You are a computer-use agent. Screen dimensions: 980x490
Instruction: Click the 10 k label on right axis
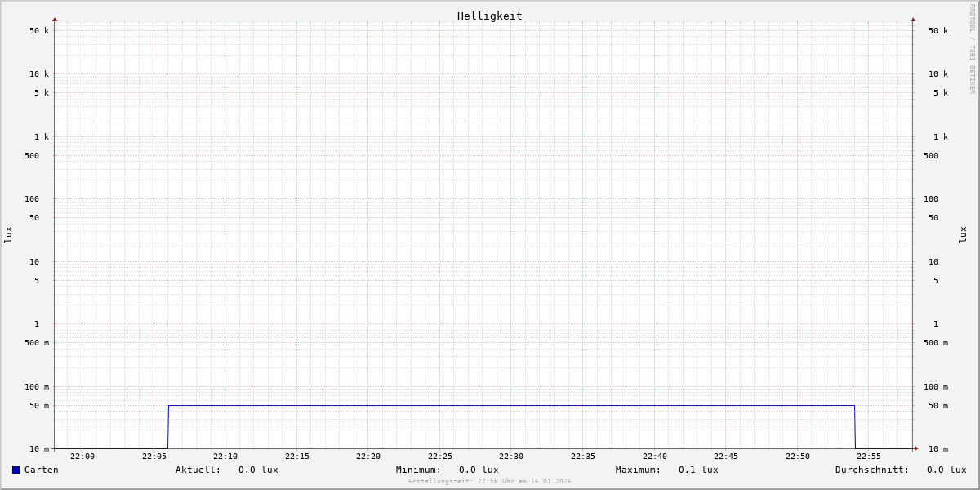click(x=938, y=74)
